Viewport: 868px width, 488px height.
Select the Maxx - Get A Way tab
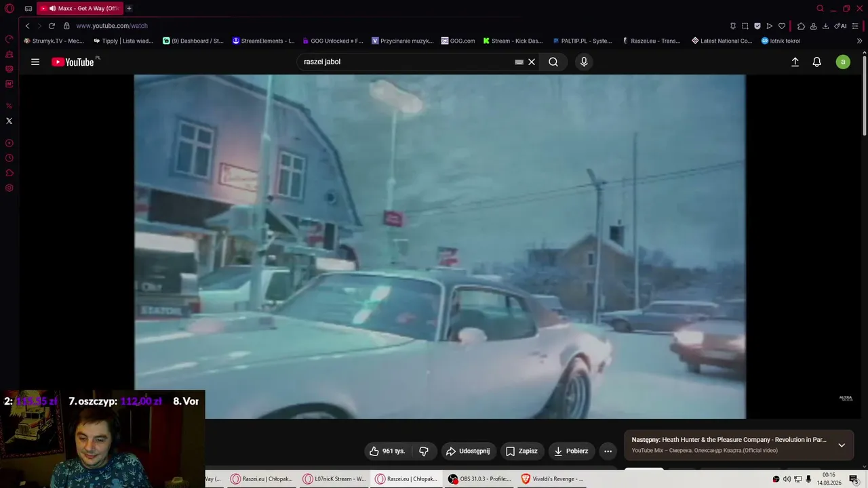[80, 9]
